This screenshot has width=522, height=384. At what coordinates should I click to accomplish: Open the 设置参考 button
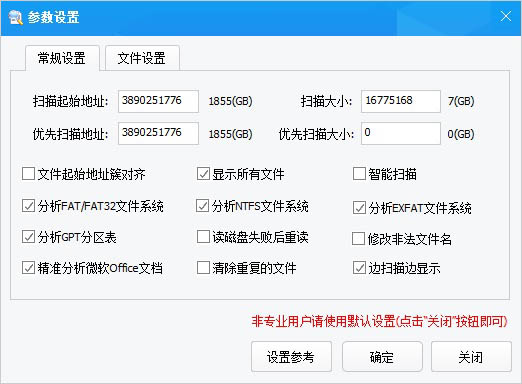click(x=291, y=357)
